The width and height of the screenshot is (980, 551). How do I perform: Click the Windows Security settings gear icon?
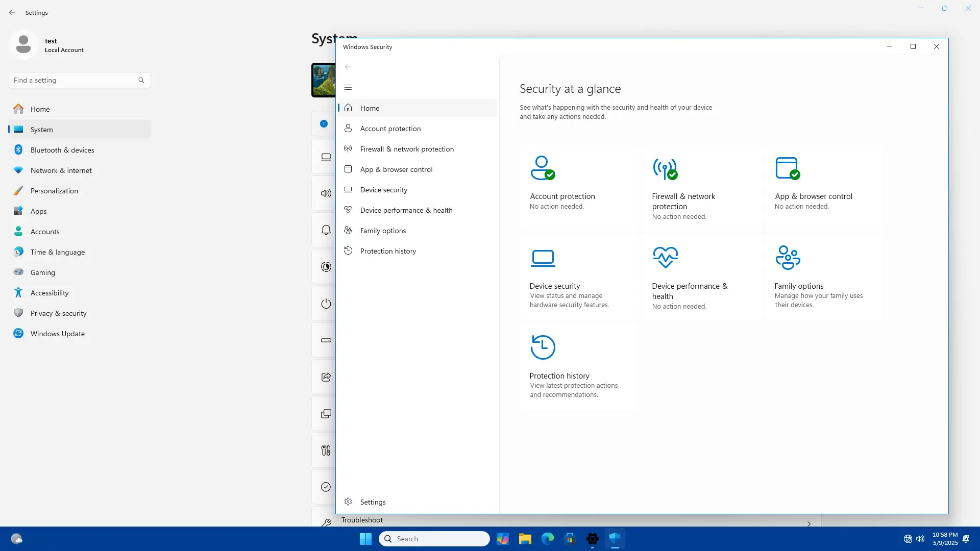[x=348, y=502]
